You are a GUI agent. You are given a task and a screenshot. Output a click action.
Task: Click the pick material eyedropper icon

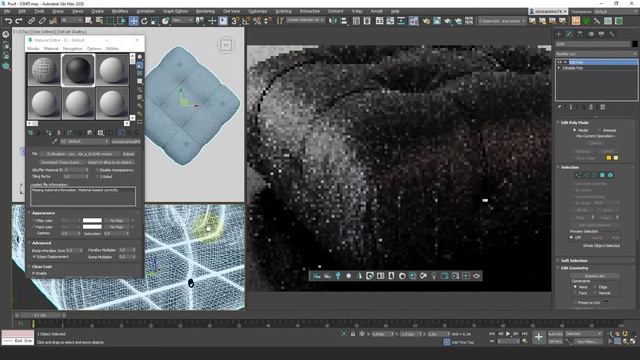coord(54,142)
